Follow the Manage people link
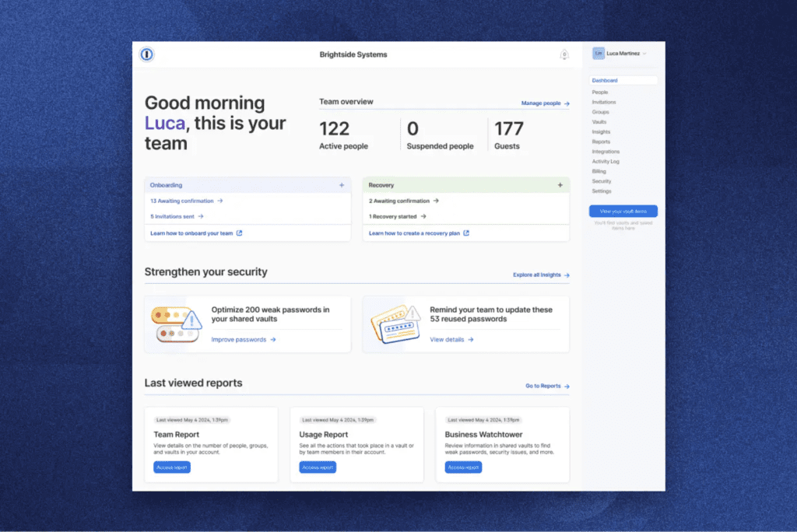This screenshot has height=532, width=797. [x=545, y=103]
